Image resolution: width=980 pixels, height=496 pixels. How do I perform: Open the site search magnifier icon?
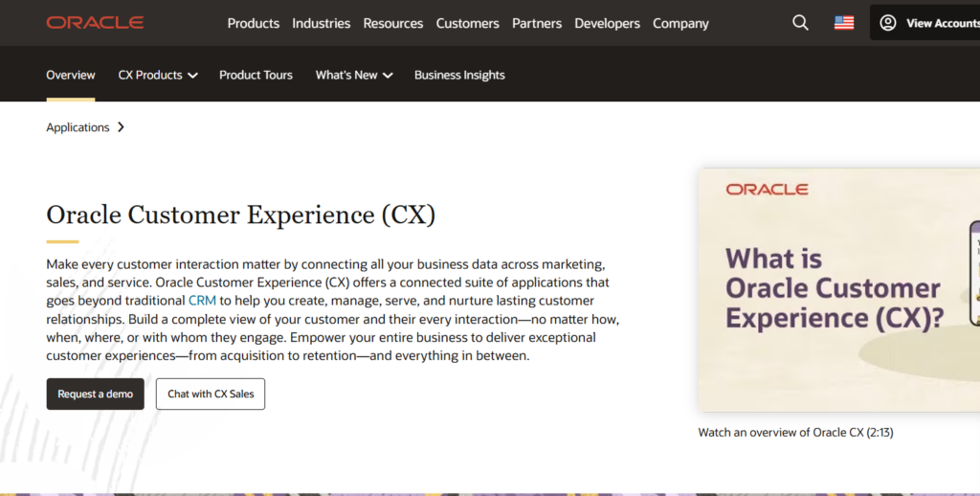point(800,23)
